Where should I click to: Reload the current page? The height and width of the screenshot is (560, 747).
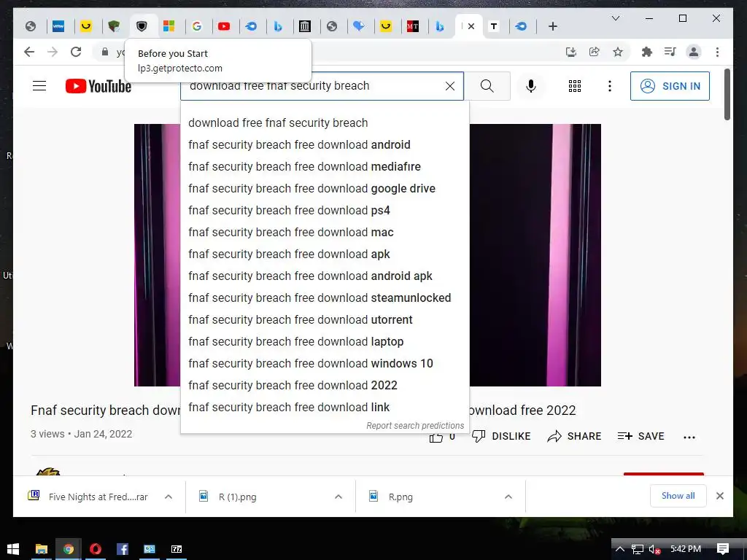tap(76, 52)
